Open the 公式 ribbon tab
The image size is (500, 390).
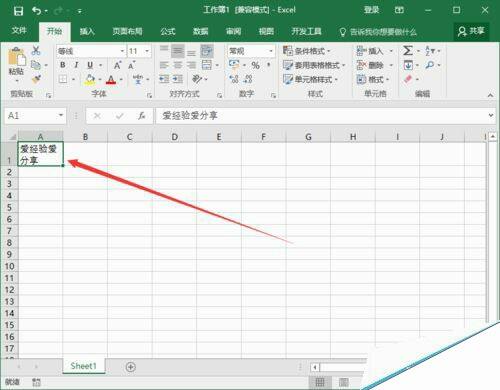[x=168, y=32]
